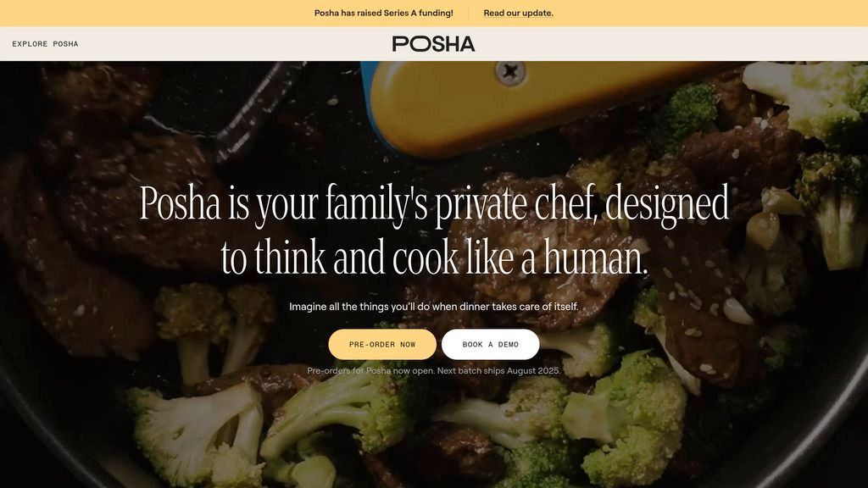The image size is (868, 488).
Task: Click the POSHA logo in the header
Action: tap(433, 44)
